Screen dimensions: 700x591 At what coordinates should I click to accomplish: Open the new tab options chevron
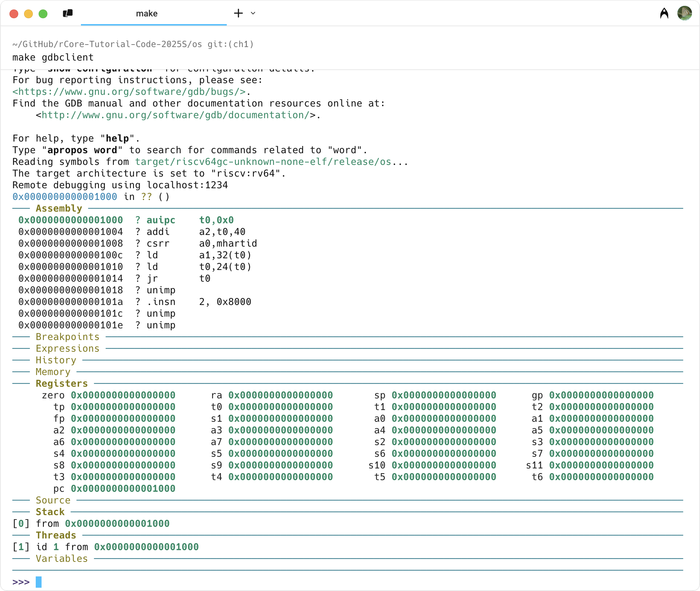253,13
